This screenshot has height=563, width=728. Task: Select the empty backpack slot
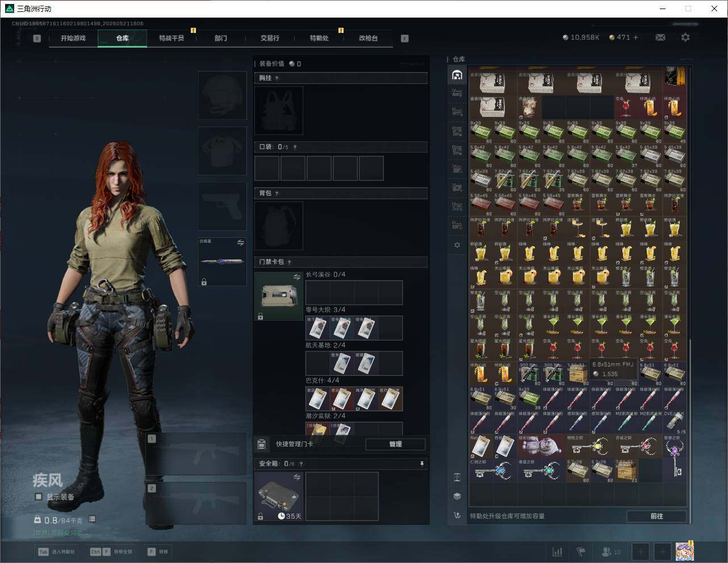(279, 226)
